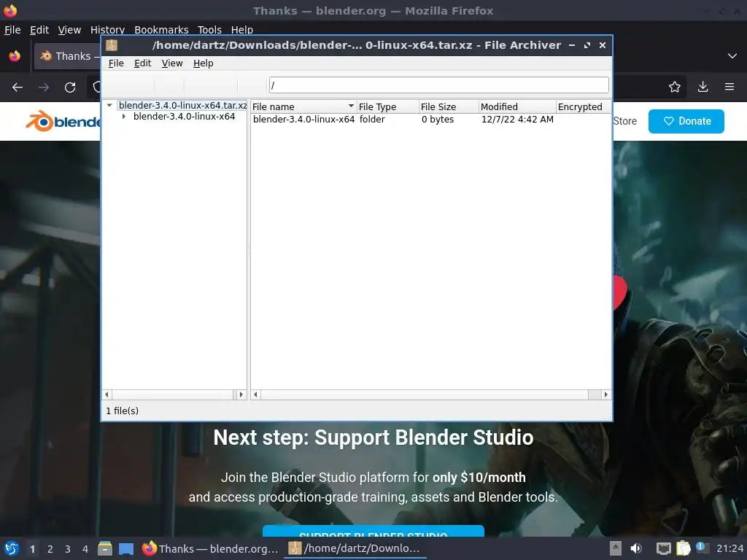Reload the page in Firefox
Image resolution: width=747 pixels, height=560 pixels.
70,87
